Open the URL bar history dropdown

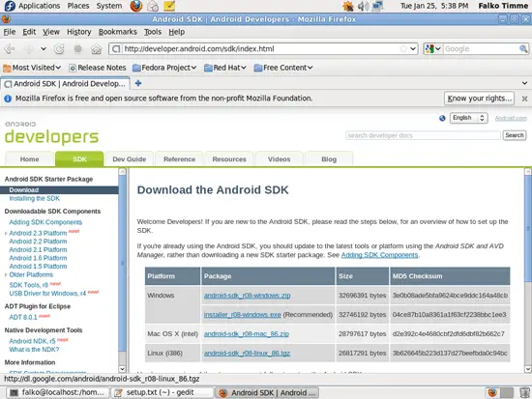pyautogui.click(x=413, y=49)
